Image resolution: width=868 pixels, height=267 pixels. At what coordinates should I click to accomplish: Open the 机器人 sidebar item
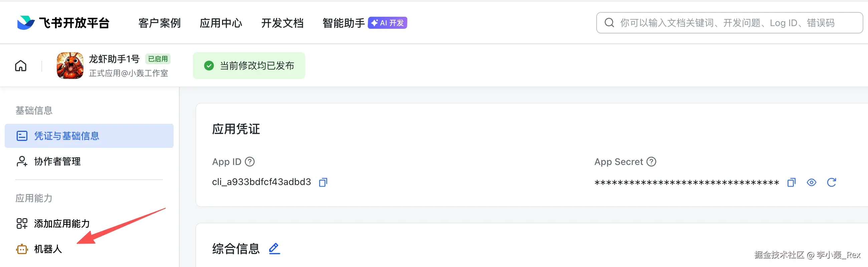(48, 249)
